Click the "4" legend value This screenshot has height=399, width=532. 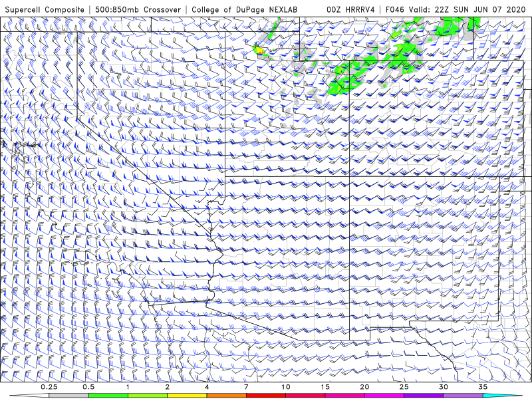207,387
